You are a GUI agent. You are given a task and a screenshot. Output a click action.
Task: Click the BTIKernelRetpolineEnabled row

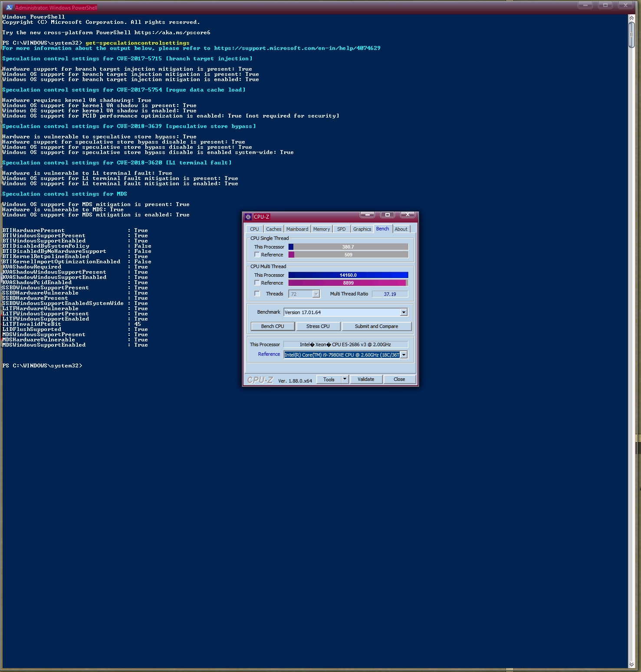pos(75,256)
